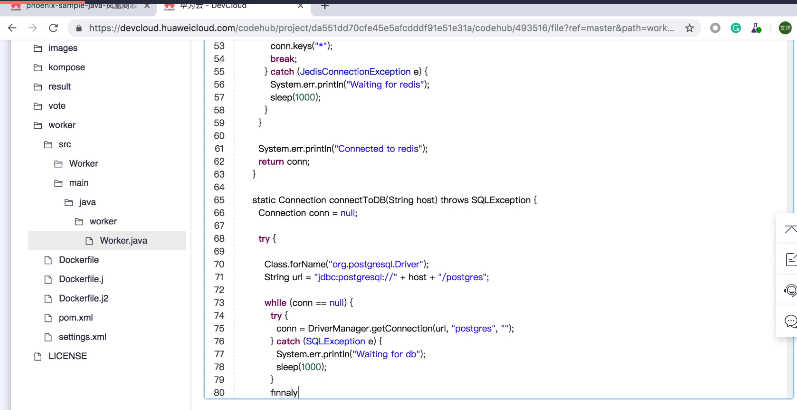Screen dimensions: 797x410
Task: Click the "jdbc:postgresql://" string
Action: coord(356,277)
